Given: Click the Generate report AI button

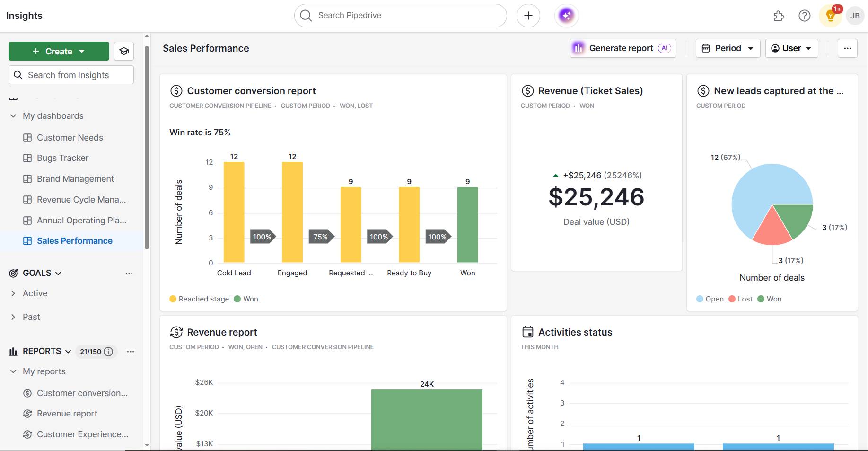Looking at the screenshot, I should pyautogui.click(x=622, y=48).
